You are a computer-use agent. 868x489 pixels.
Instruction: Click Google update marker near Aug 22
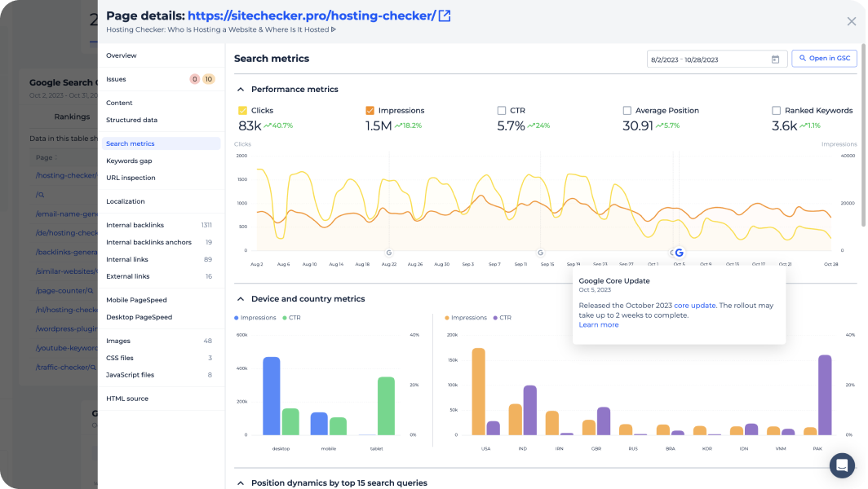[x=389, y=253]
